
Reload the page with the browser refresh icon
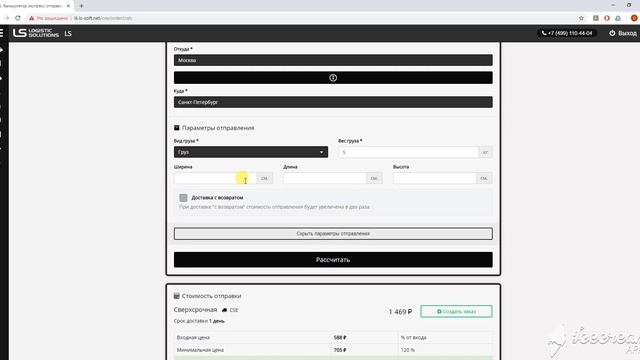[18, 18]
